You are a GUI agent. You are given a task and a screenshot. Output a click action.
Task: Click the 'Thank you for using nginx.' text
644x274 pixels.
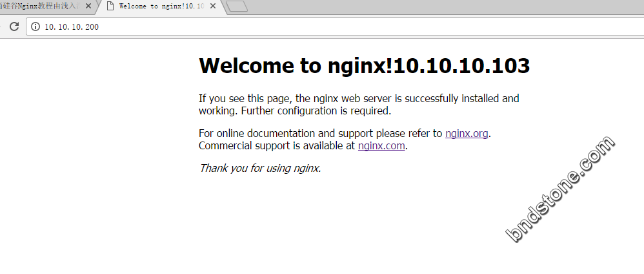[x=260, y=168]
